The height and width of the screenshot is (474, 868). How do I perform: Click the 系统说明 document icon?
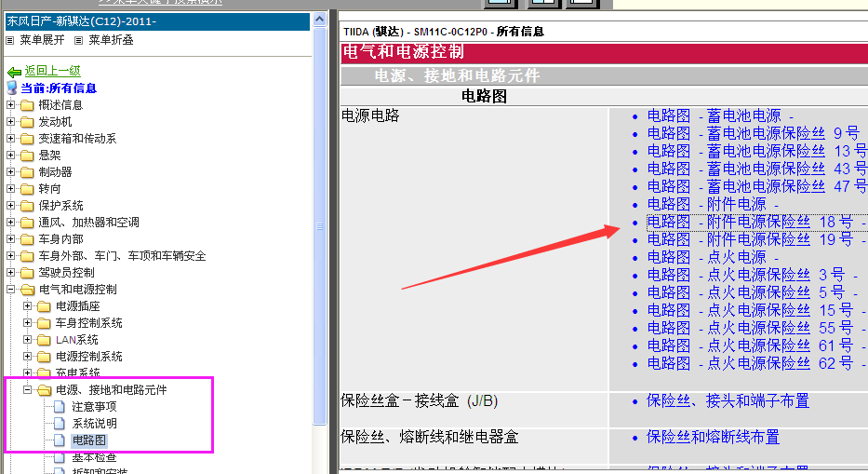coord(60,424)
